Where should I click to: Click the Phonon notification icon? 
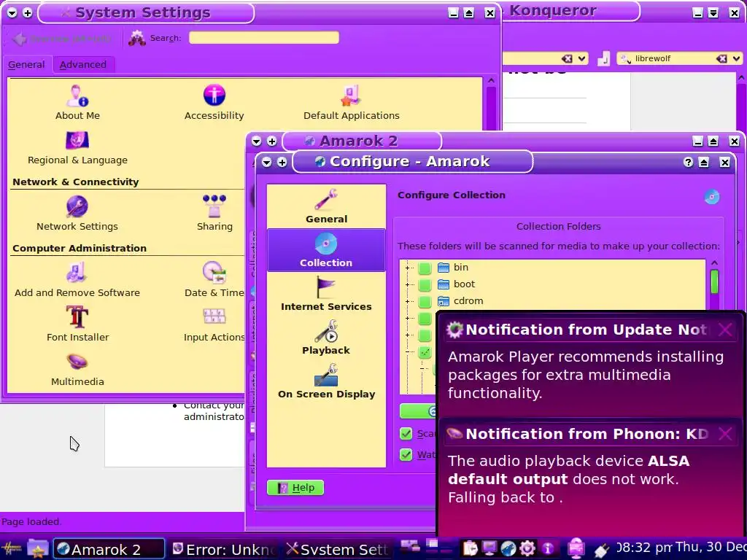pyautogui.click(x=454, y=433)
